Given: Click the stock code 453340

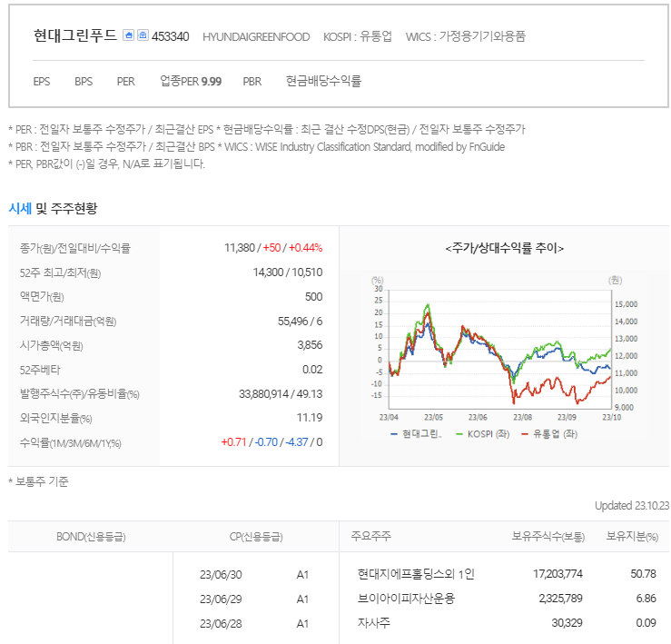Looking at the screenshot, I should pyautogui.click(x=171, y=36).
